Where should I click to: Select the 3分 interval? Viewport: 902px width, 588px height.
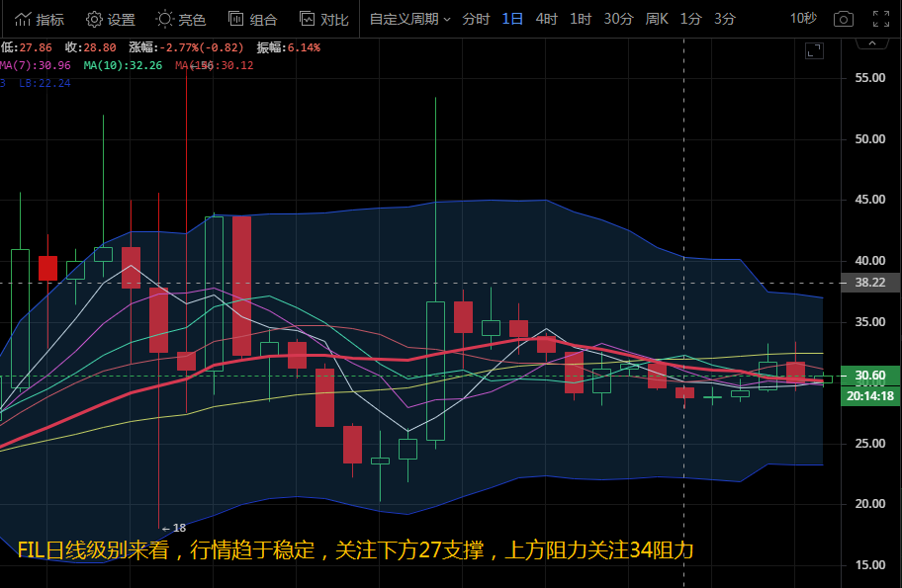724,19
